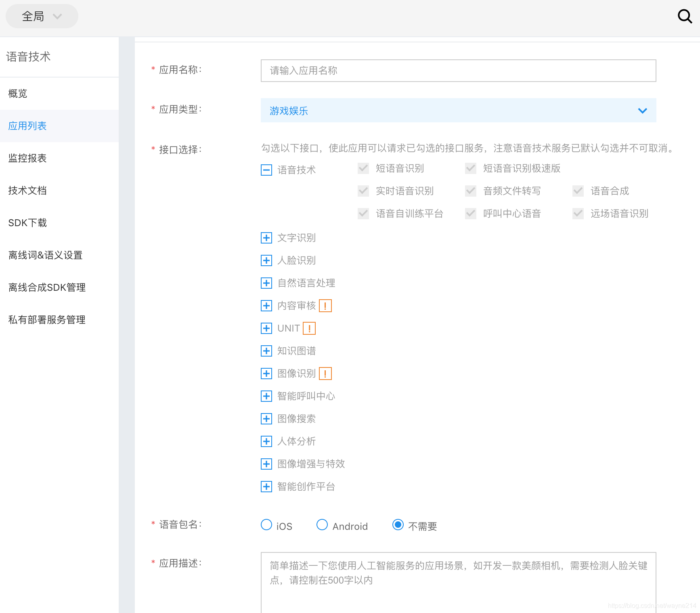
Task: Toggle the 实时语音识别 checkbox
Action: coord(363,191)
